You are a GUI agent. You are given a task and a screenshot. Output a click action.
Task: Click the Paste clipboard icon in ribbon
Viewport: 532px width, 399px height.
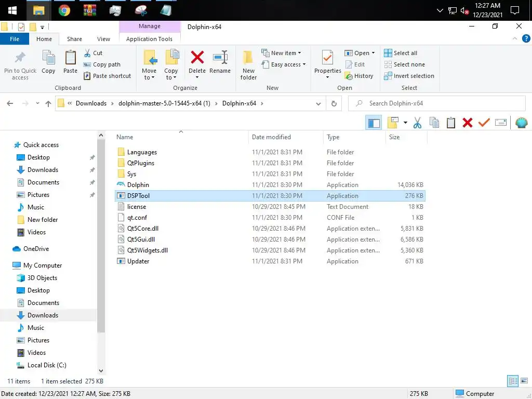tap(70, 58)
